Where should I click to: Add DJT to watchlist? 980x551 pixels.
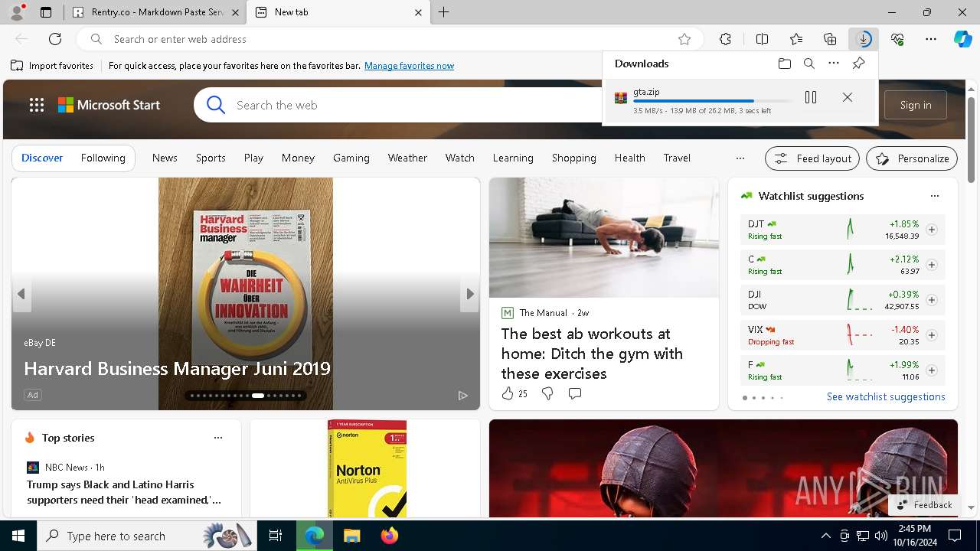(932, 230)
